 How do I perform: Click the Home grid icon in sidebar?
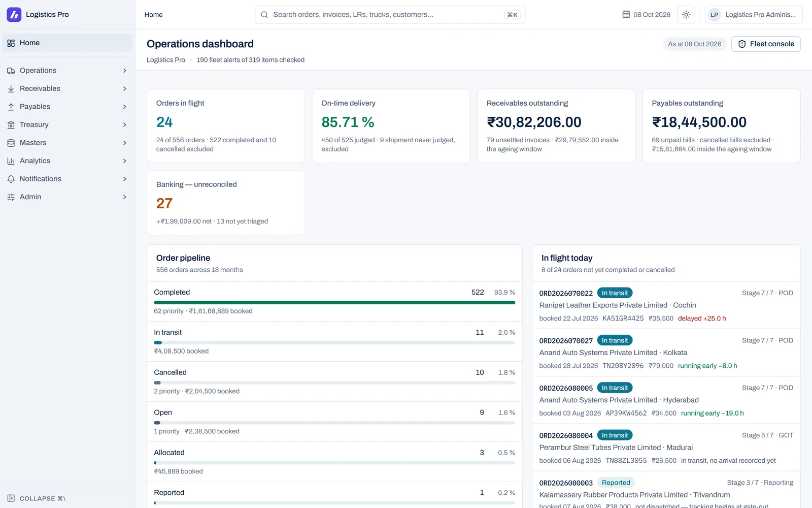[11, 43]
